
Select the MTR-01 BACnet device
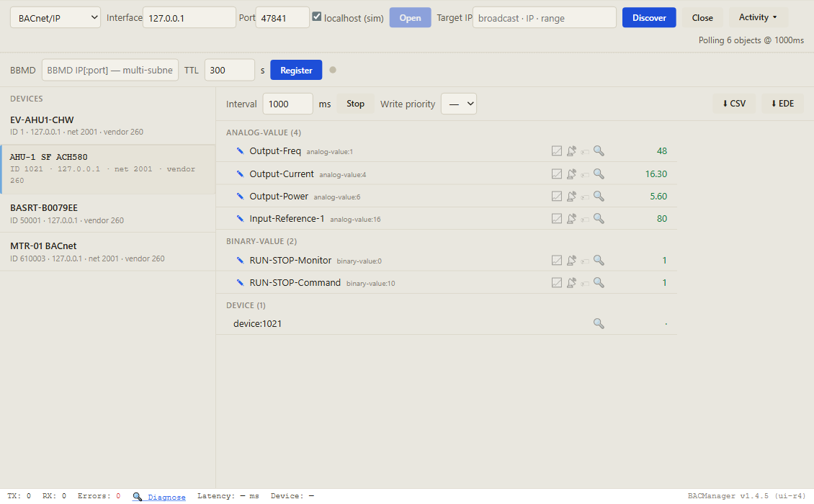coord(107,252)
